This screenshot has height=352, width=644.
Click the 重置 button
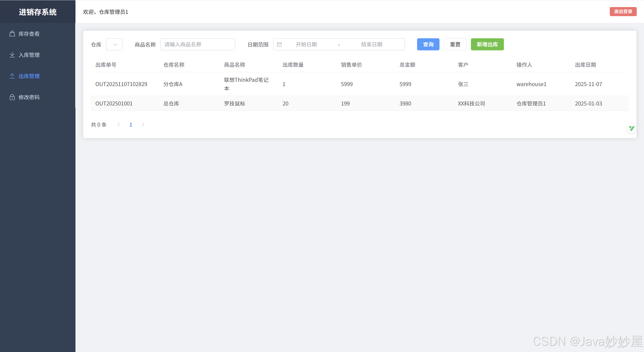455,44
